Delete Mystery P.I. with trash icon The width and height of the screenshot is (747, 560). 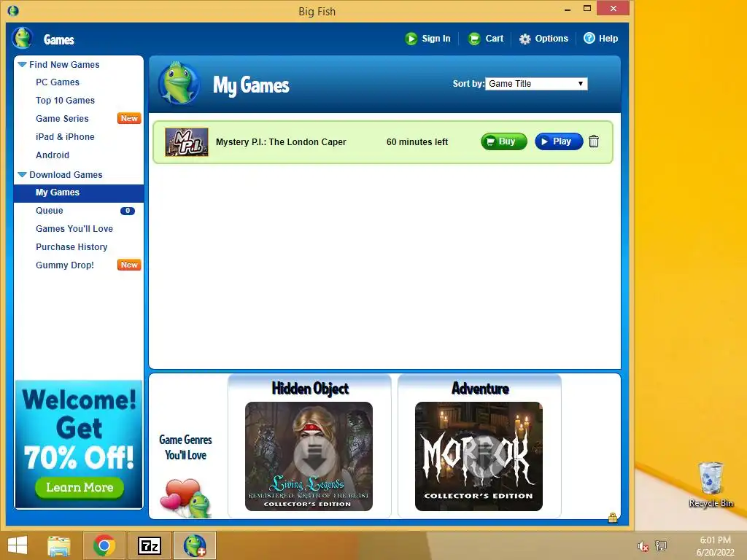(594, 141)
